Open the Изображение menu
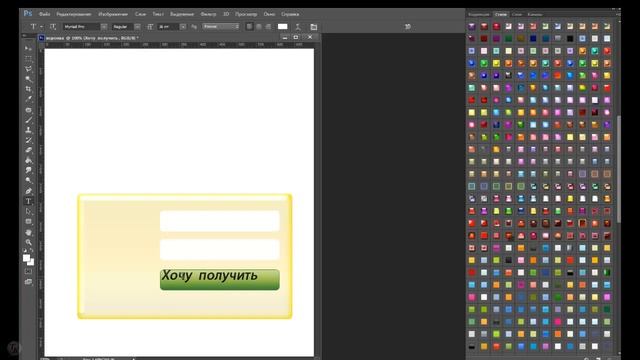The width and height of the screenshot is (640, 360). click(x=113, y=14)
